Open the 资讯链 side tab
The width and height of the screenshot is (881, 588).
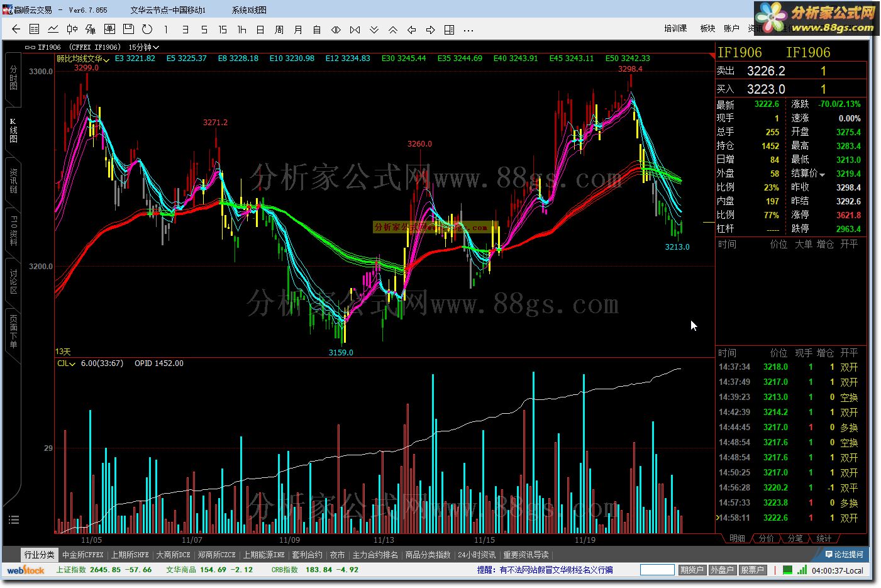(13, 181)
